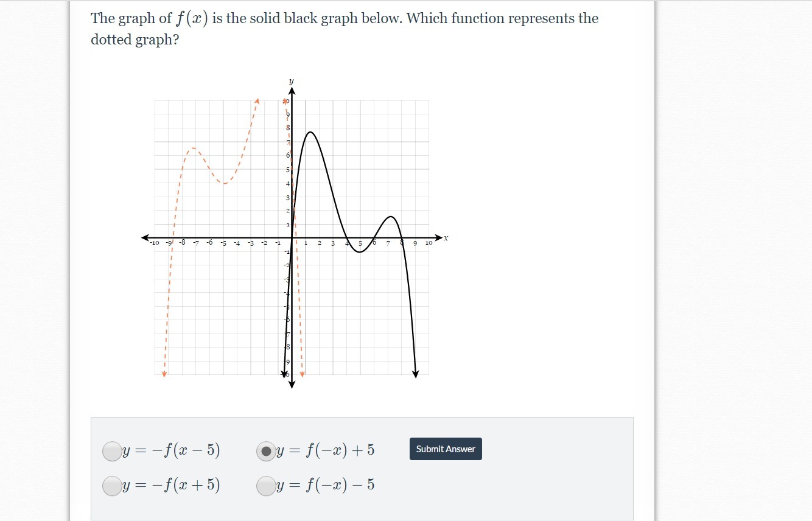Click the orange arrowhead at top near x=−3
The height and width of the screenshot is (521, 812).
257,100
